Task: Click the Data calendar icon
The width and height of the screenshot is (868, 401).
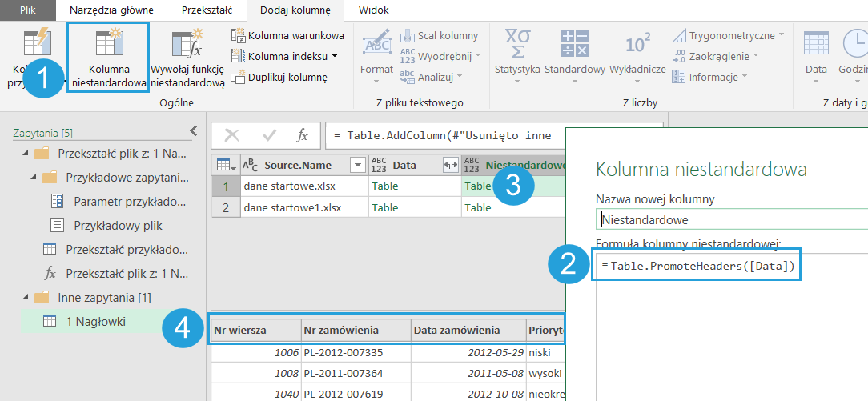Action: click(x=816, y=43)
